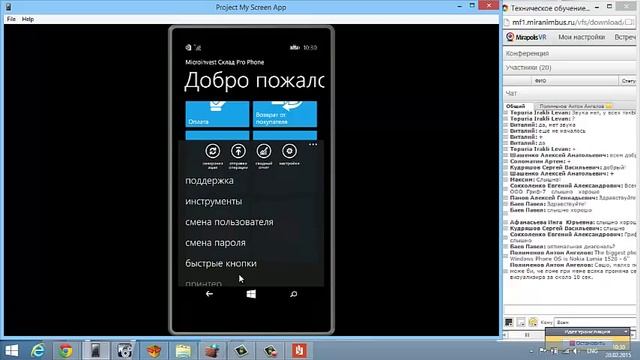
Task: Open the orange box app on taskbar
Action: point(153,351)
